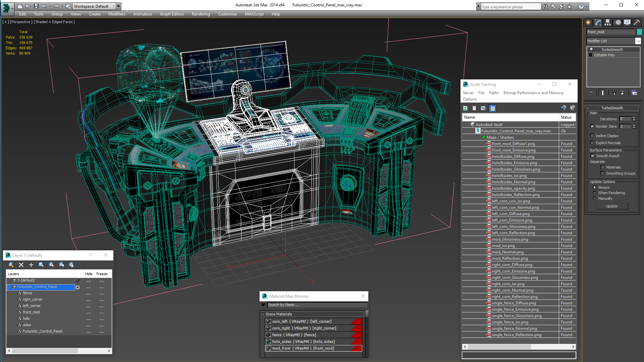The height and width of the screenshot is (362, 644).
Task: Click Create New Layer icon in Layer dialog
Action: [11, 265]
